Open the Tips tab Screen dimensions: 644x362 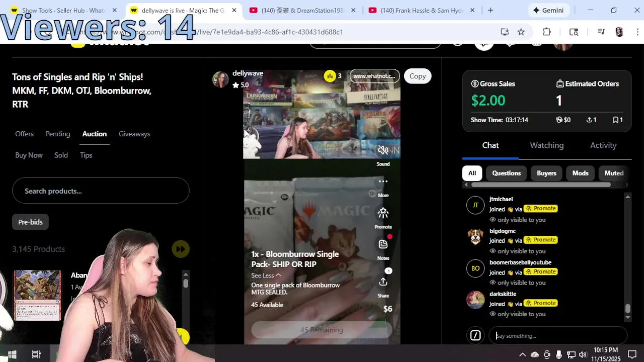click(86, 155)
